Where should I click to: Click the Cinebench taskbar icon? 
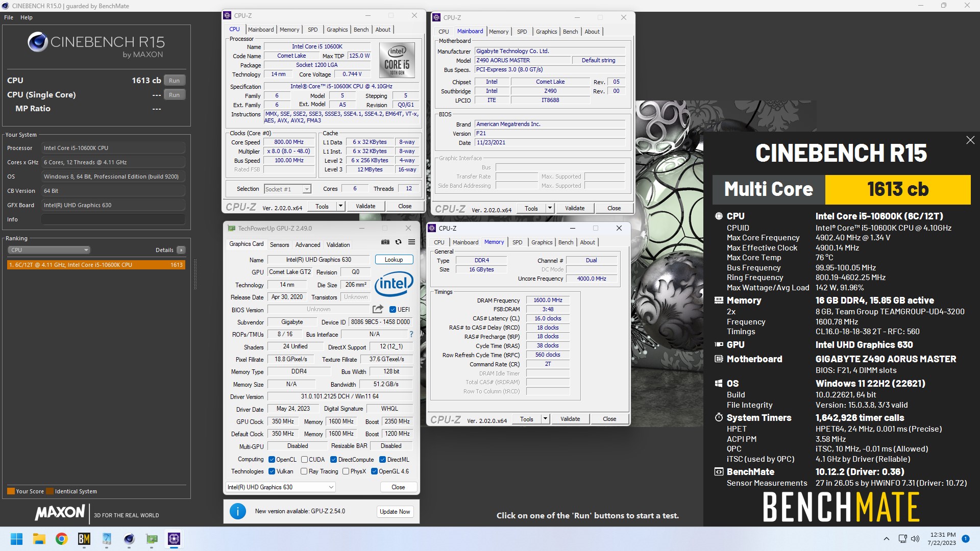[x=129, y=539]
